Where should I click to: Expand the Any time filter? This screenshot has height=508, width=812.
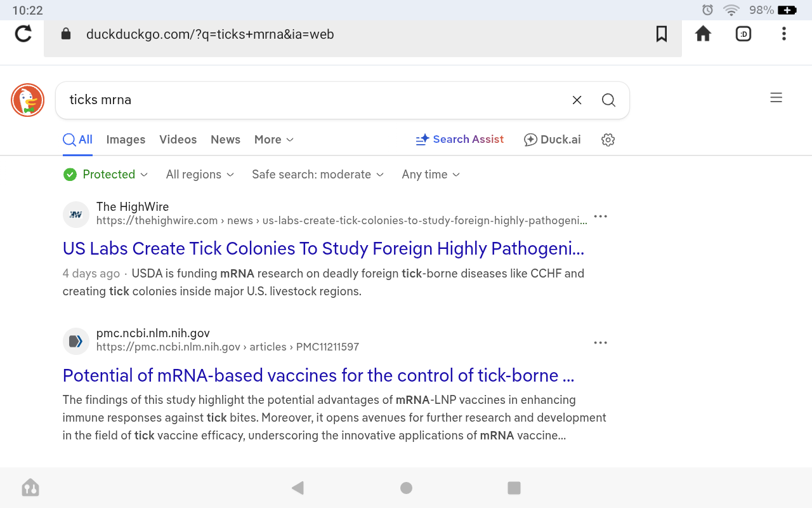pos(431,175)
